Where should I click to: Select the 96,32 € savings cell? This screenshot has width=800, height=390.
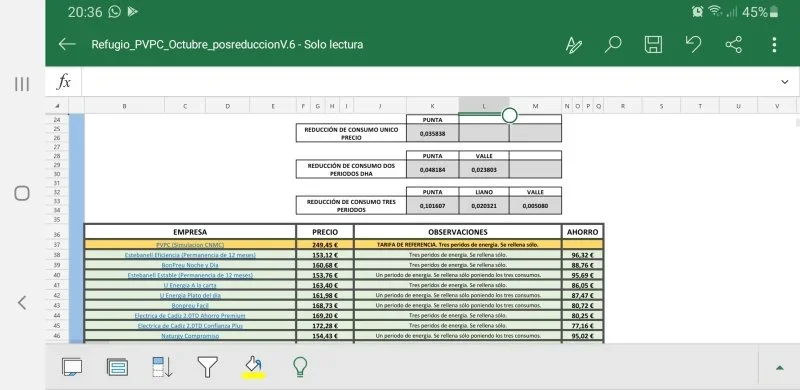tap(582, 255)
